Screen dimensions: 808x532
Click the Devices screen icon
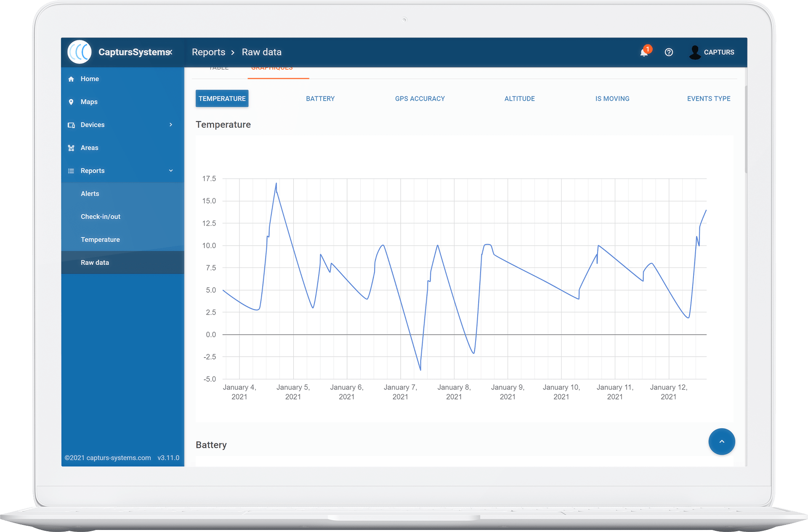click(71, 125)
